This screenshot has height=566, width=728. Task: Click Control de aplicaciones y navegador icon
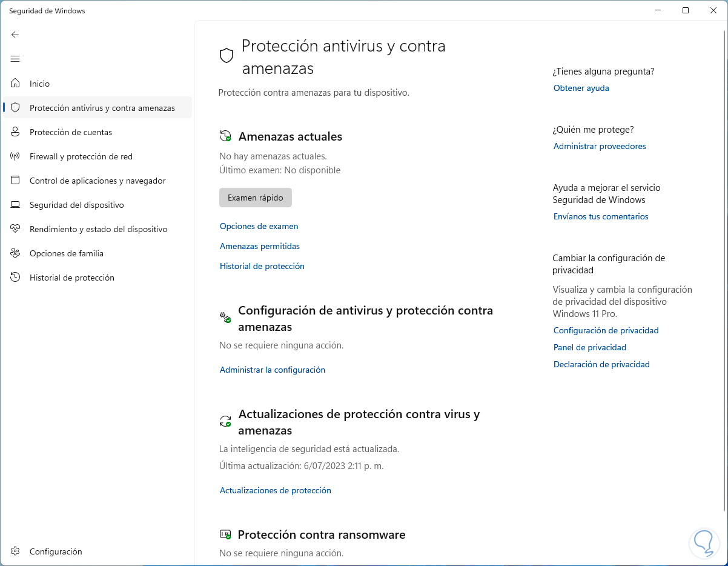[16, 181]
